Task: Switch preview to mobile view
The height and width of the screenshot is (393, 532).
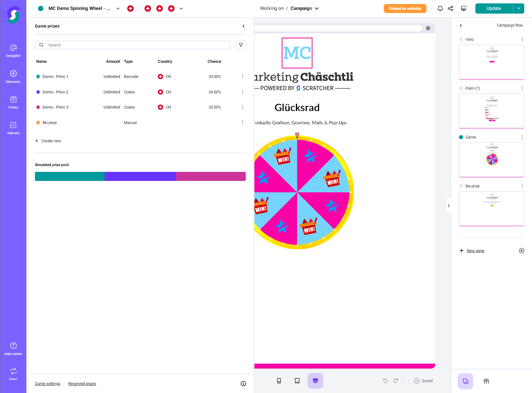Action: click(x=279, y=381)
